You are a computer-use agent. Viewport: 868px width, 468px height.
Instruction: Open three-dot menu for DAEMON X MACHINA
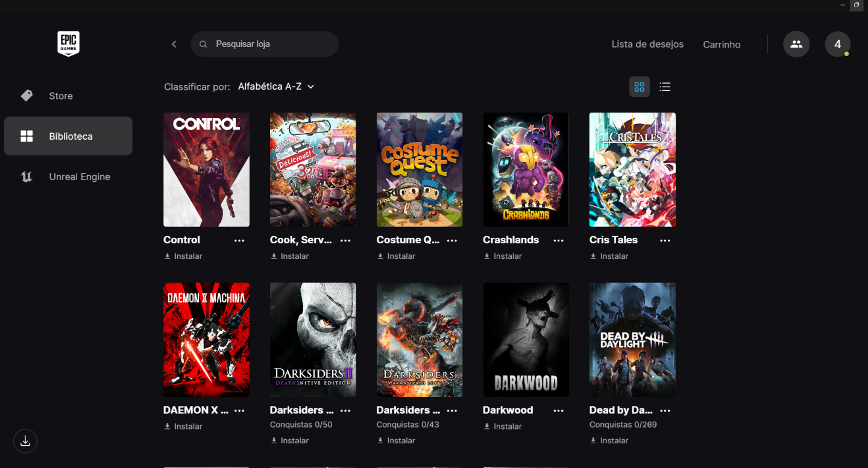[x=239, y=411]
